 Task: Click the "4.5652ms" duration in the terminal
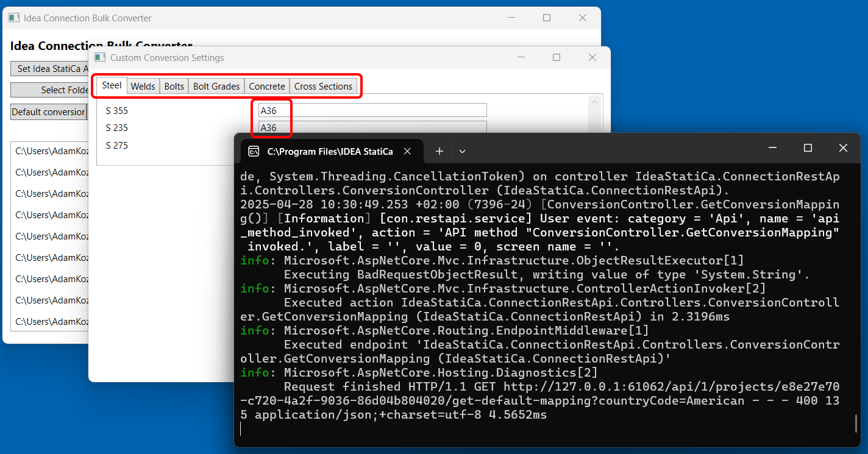518,415
